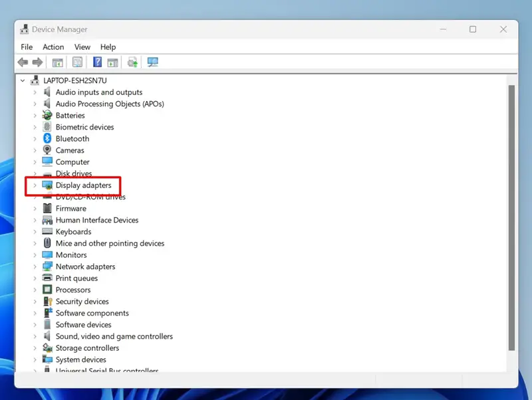The height and width of the screenshot is (400, 532).
Task: Open the View menu
Action: coord(82,47)
